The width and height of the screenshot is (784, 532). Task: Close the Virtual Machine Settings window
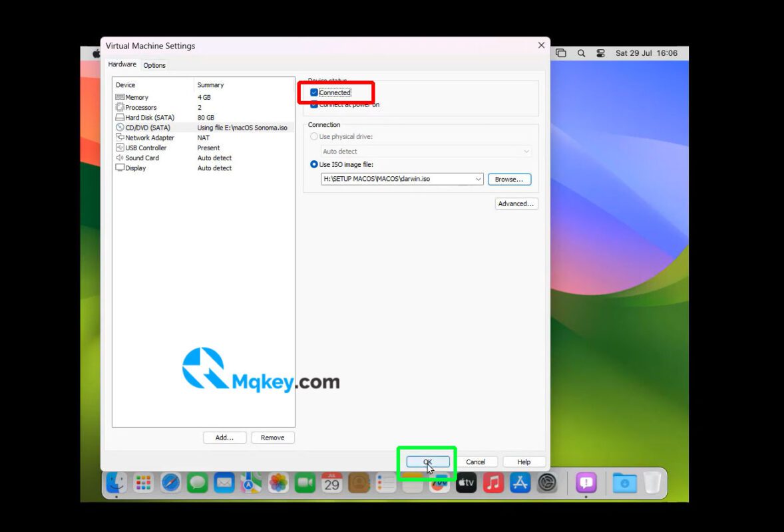pyautogui.click(x=541, y=45)
